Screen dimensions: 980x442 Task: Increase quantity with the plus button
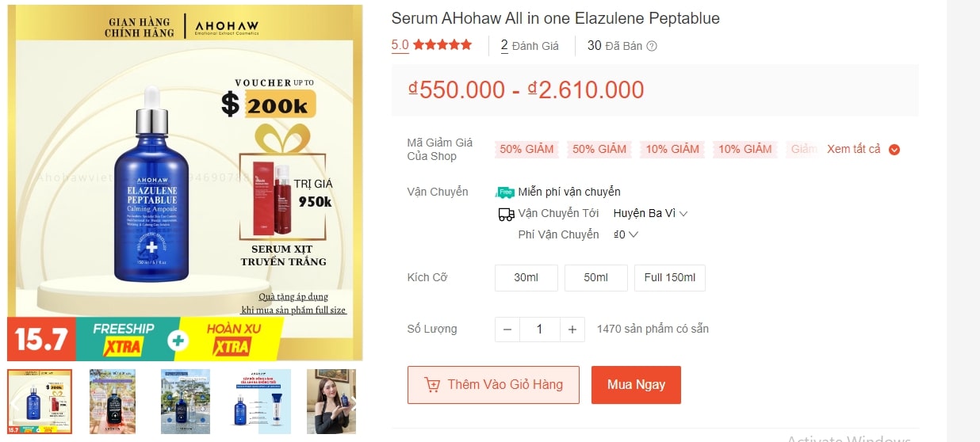572,330
